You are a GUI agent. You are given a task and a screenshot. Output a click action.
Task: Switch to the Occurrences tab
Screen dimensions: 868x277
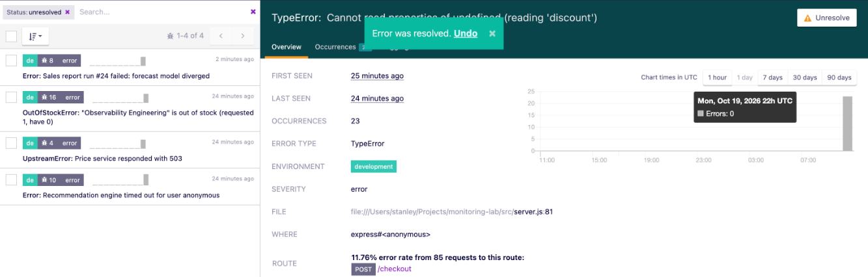pos(335,47)
